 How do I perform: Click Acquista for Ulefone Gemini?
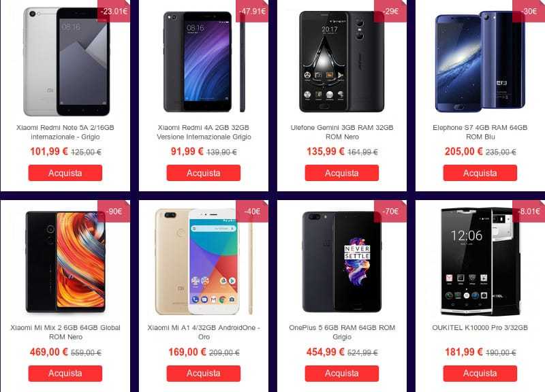342,173
